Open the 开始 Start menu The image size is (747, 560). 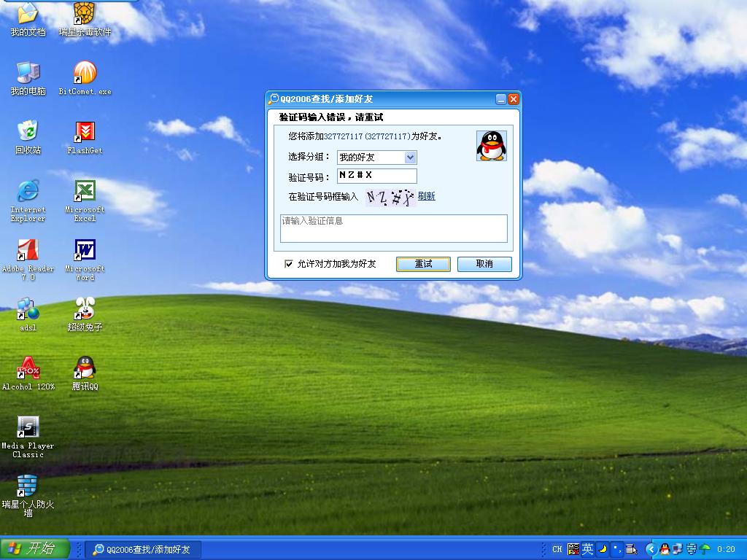(35, 549)
